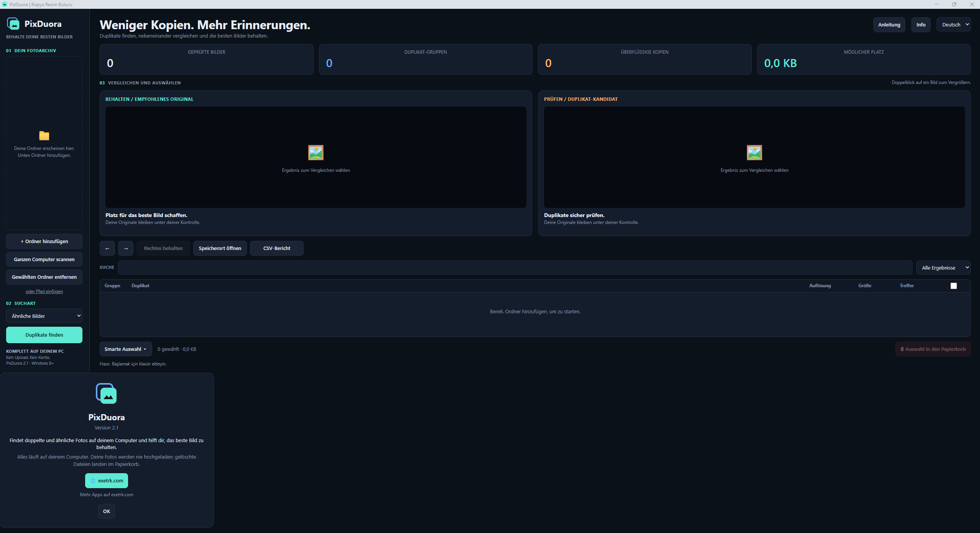Image resolution: width=980 pixels, height=533 pixels.
Task: Click oder Pfad einfügen link
Action: (x=44, y=291)
